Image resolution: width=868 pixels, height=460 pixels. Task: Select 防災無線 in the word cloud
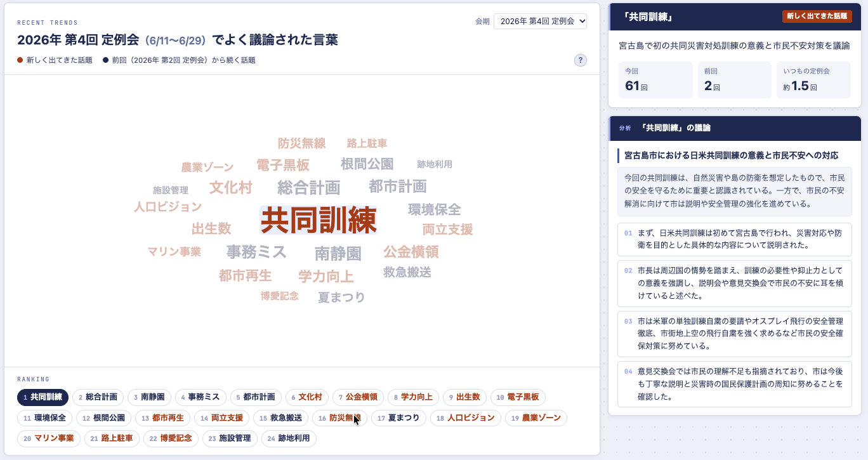[302, 143]
